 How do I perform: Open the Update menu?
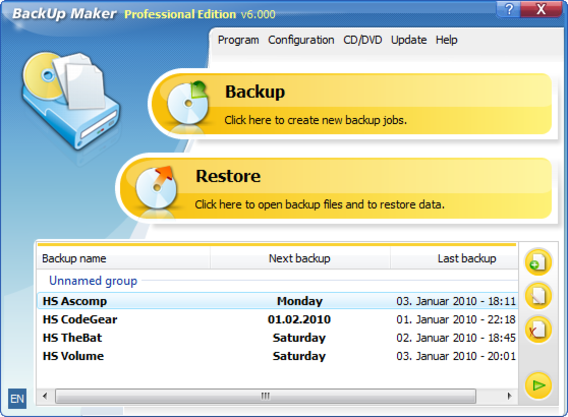pyautogui.click(x=409, y=40)
